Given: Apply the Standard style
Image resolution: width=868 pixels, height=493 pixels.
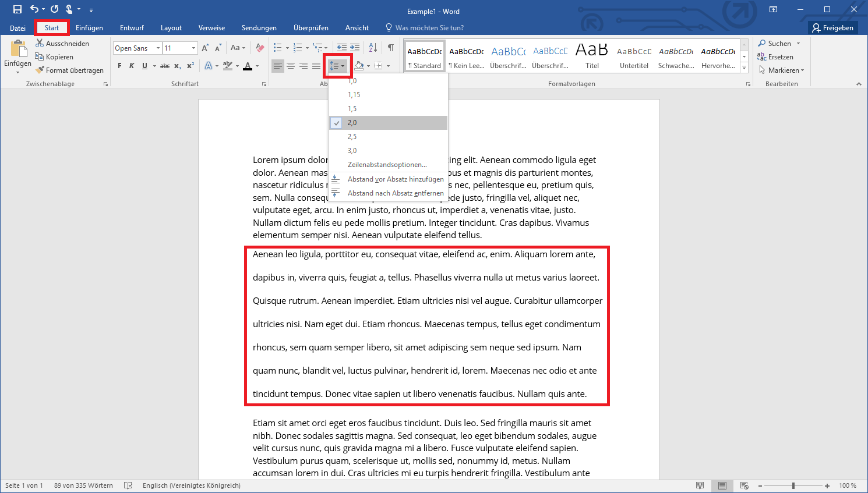Looking at the screenshot, I should pos(425,56).
